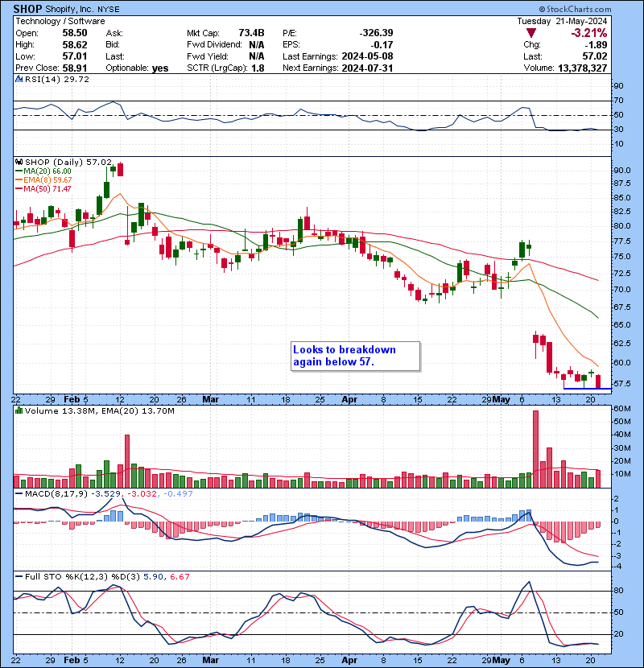This screenshot has width=644, height=668.
Task: Click the Mkt Cap value 73.4B
Action: [x=251, y=33]
